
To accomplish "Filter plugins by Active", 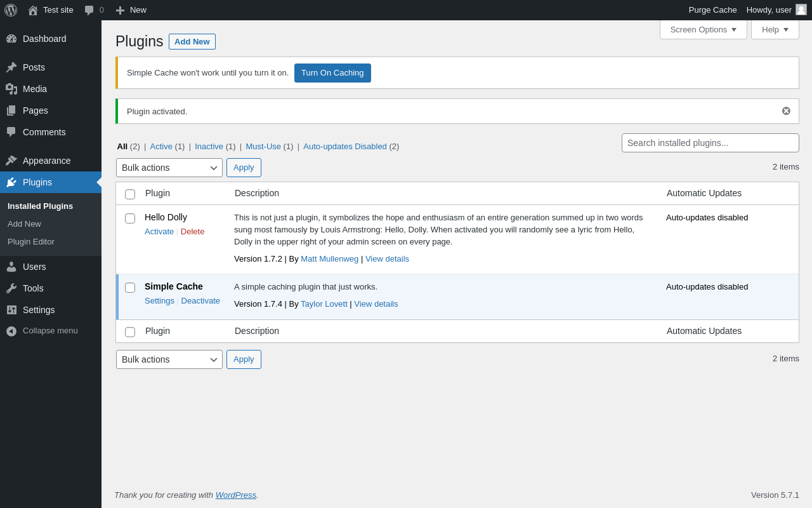I will click(161, 147).
